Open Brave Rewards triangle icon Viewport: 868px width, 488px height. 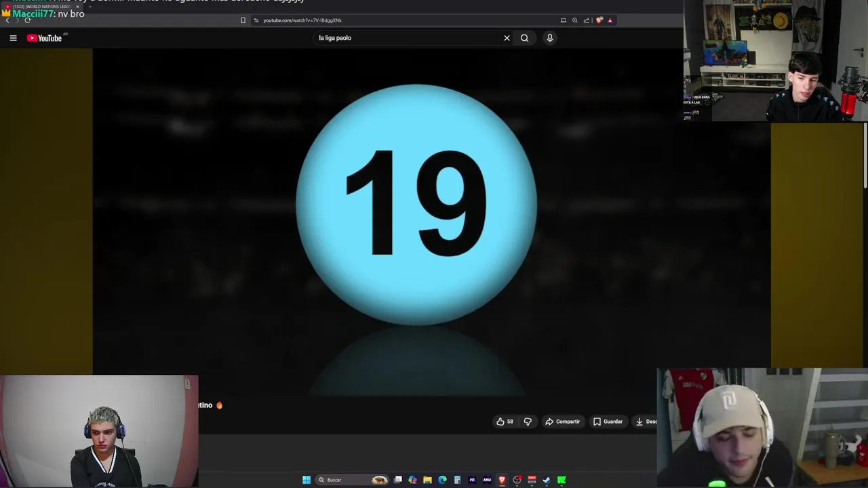(610, 20)
